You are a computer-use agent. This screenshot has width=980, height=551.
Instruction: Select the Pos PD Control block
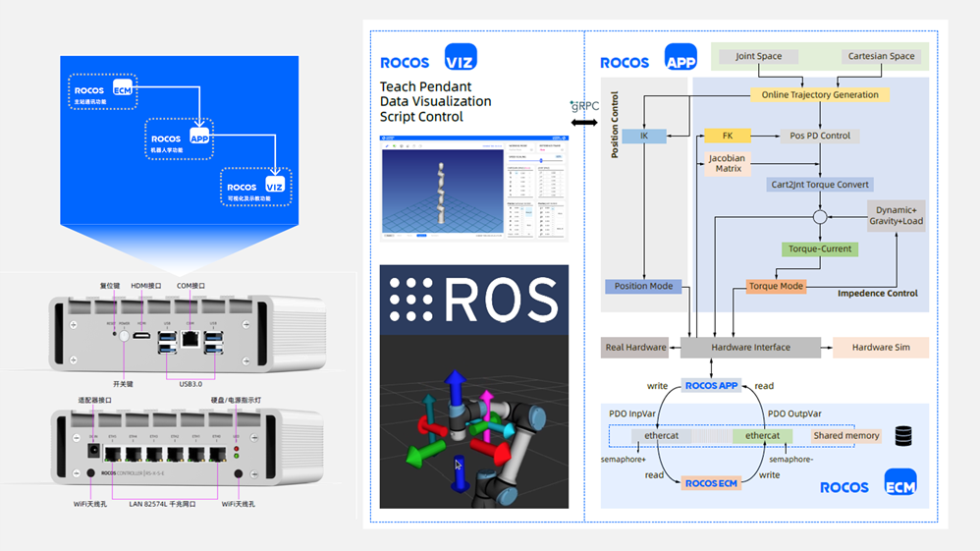pyautogui.click(x=820, y=136)
